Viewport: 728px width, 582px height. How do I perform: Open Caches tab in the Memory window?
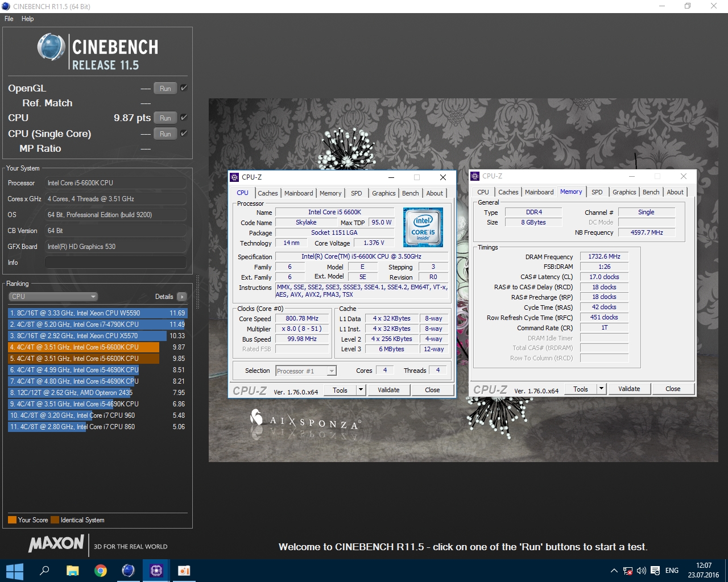coord(508,192)
